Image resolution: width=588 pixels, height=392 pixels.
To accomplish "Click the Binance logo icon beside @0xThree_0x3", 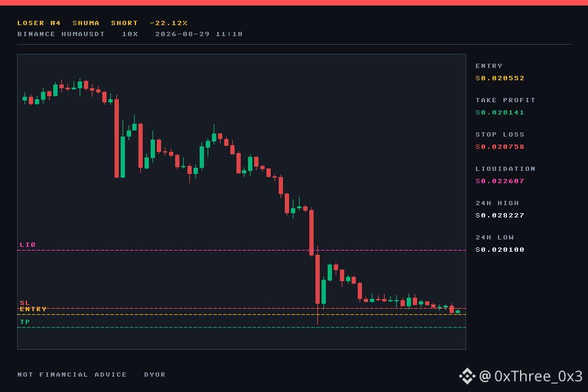I will pos(467,376).
